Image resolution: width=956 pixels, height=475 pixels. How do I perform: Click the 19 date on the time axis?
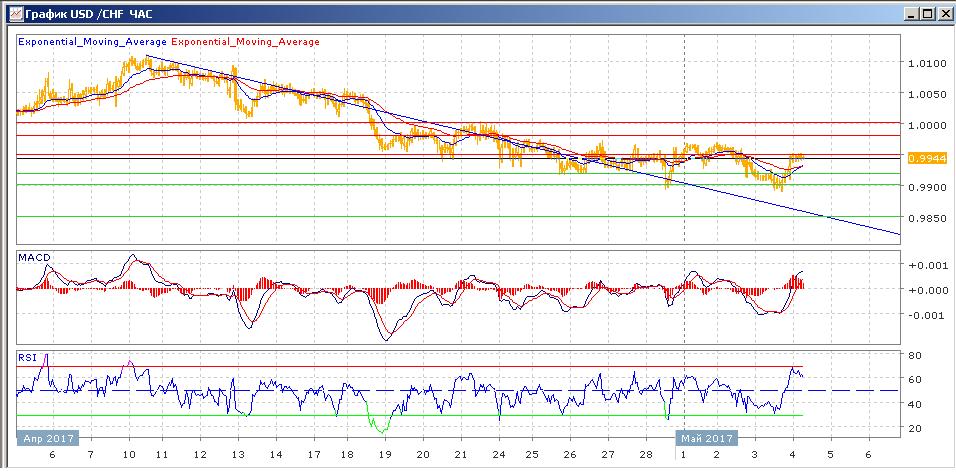(386, 453)
